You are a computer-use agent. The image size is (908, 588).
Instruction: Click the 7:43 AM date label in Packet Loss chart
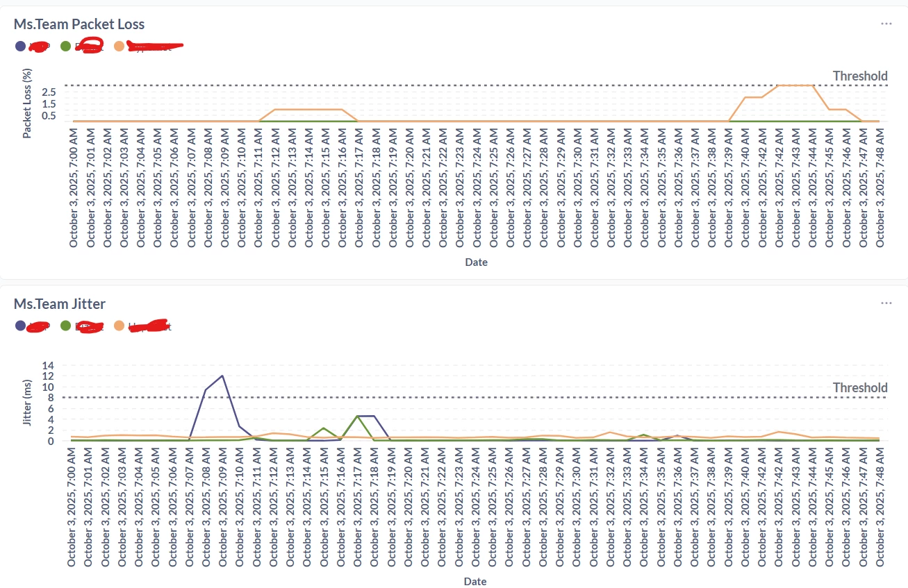pos(797,187)
